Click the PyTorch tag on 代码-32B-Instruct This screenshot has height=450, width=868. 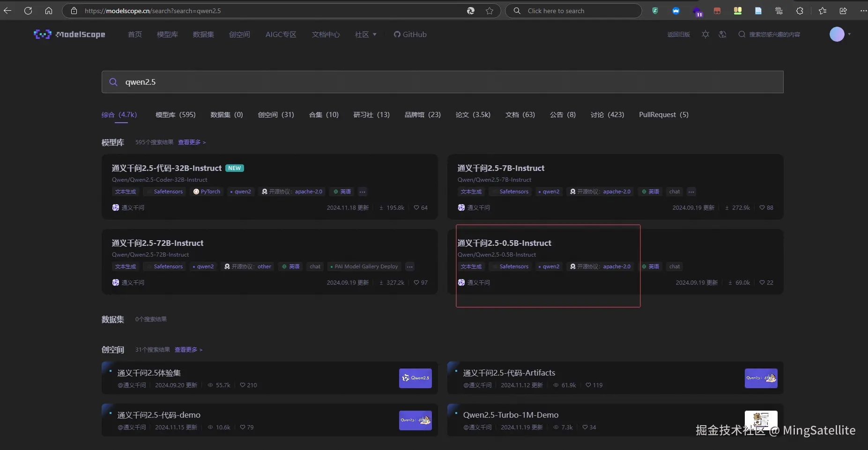tap(207, 192)
